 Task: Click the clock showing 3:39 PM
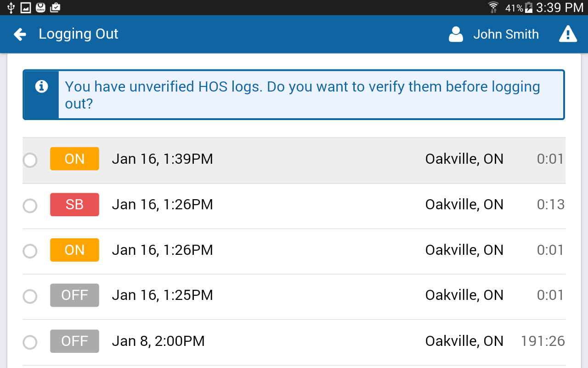click(559, 7)
